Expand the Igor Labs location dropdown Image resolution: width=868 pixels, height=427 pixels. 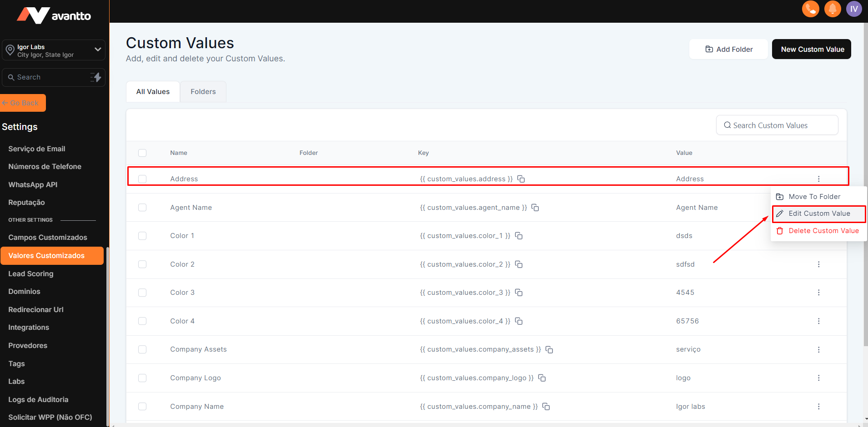coord(97,50)
